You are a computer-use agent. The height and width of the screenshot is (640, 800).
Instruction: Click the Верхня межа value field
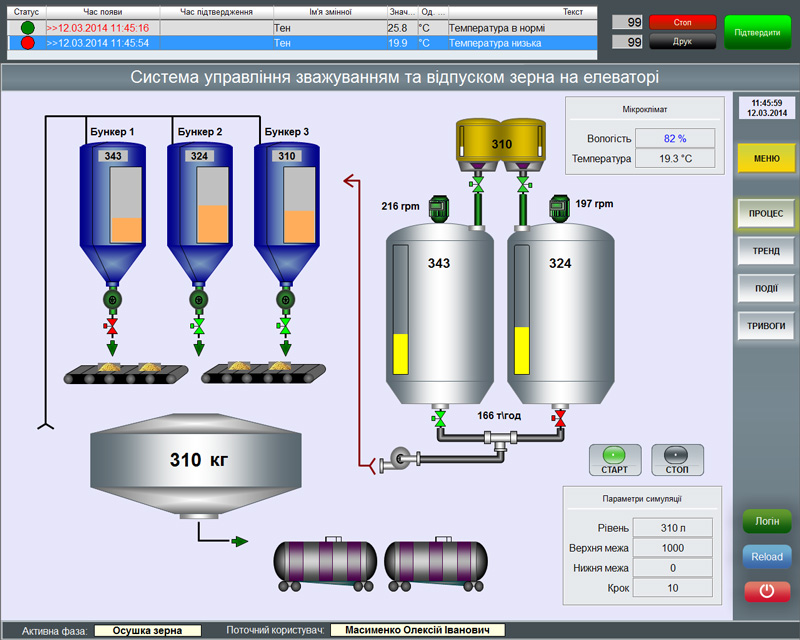pyautogui.click(x=673, y=548)
